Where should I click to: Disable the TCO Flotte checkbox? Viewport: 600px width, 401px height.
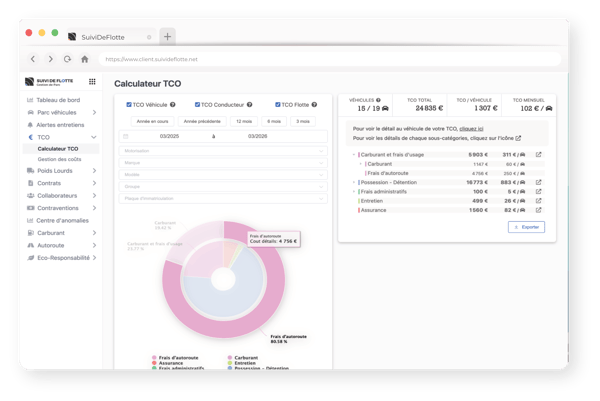pyautogui.click(x=276, y=105)
